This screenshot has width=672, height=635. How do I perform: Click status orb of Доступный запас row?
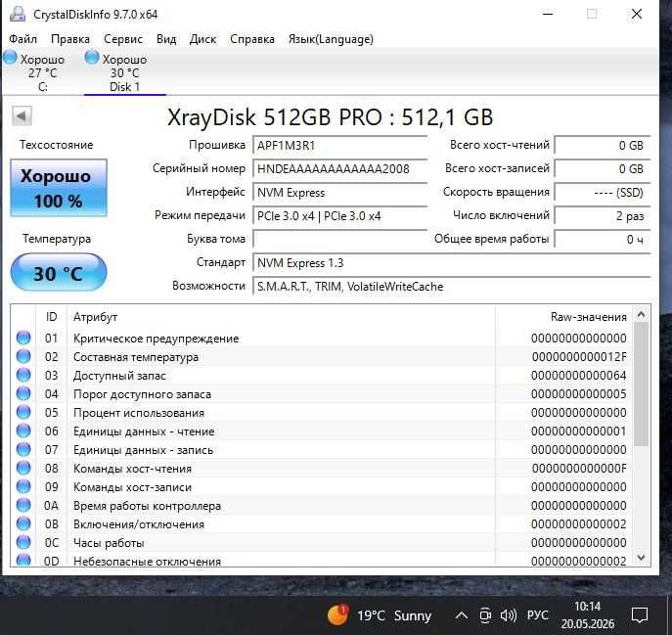tap(23, 375)
